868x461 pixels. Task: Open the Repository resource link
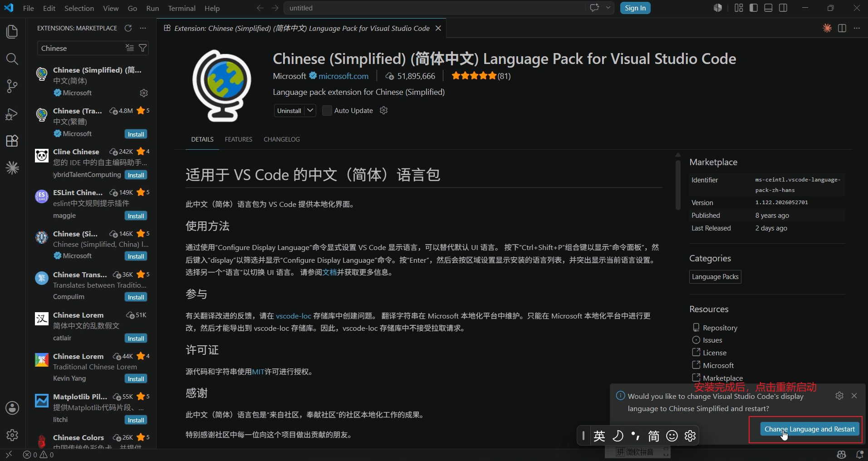[720, 328]
